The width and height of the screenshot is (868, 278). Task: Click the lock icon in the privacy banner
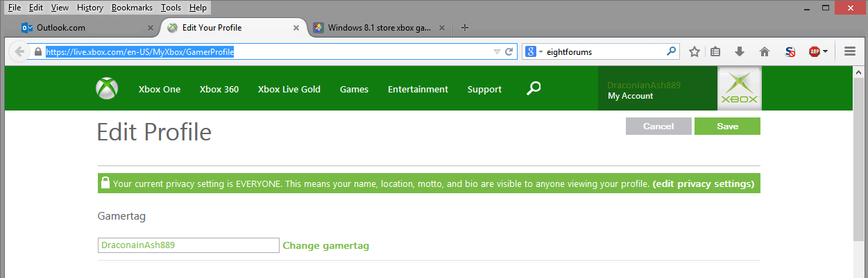pyautogui.click(x=105, y=183)
